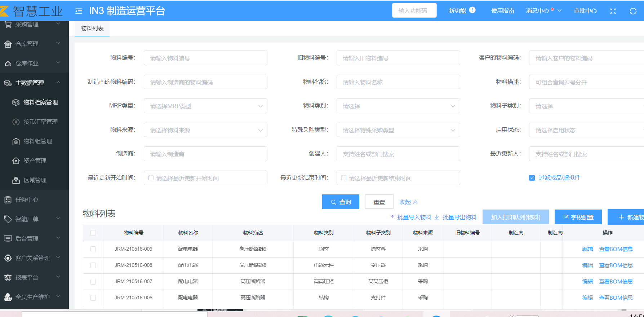Screen dimensions: 644x317
Task: Check the row checkbox for JRM-210516-009
Action: (93, 249)
